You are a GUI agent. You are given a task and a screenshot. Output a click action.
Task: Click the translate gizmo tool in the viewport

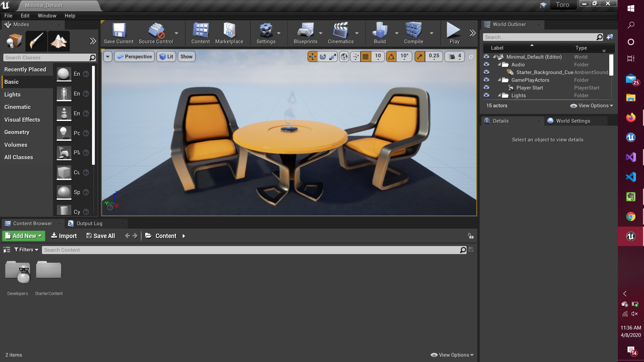[x=312, y=57]
